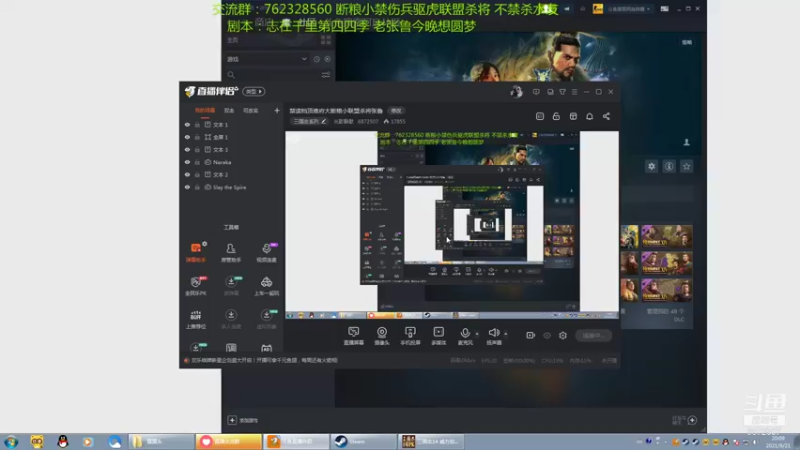Switch to the third scene tab
Viewport: 800px width, 450px height.
point(251,110)
